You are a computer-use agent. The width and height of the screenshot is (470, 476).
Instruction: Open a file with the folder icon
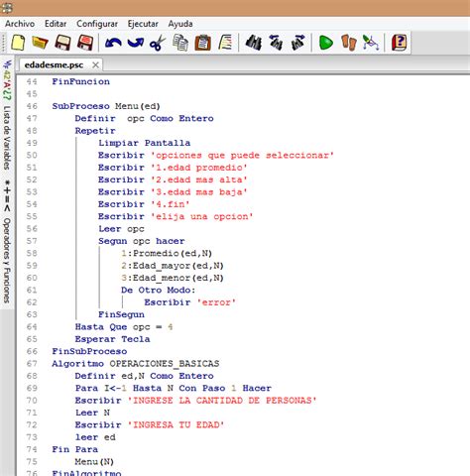point(40,43)
